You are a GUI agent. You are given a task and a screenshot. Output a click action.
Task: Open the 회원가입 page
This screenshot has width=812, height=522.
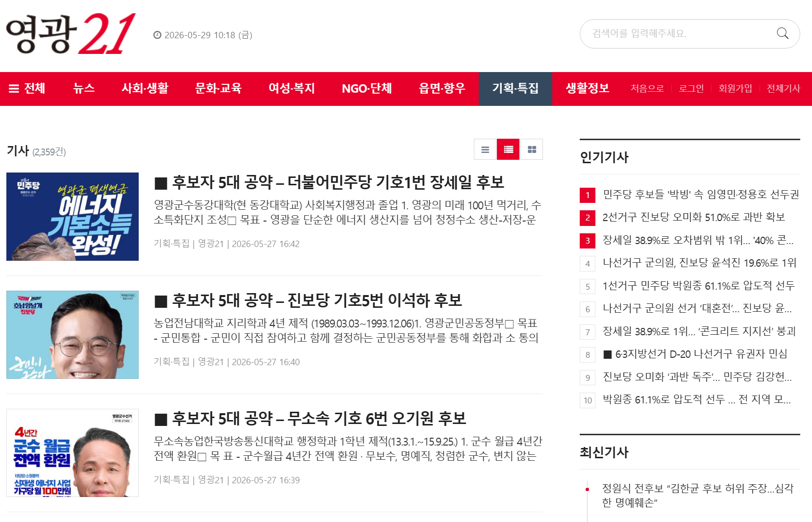[x=735, y=89]
